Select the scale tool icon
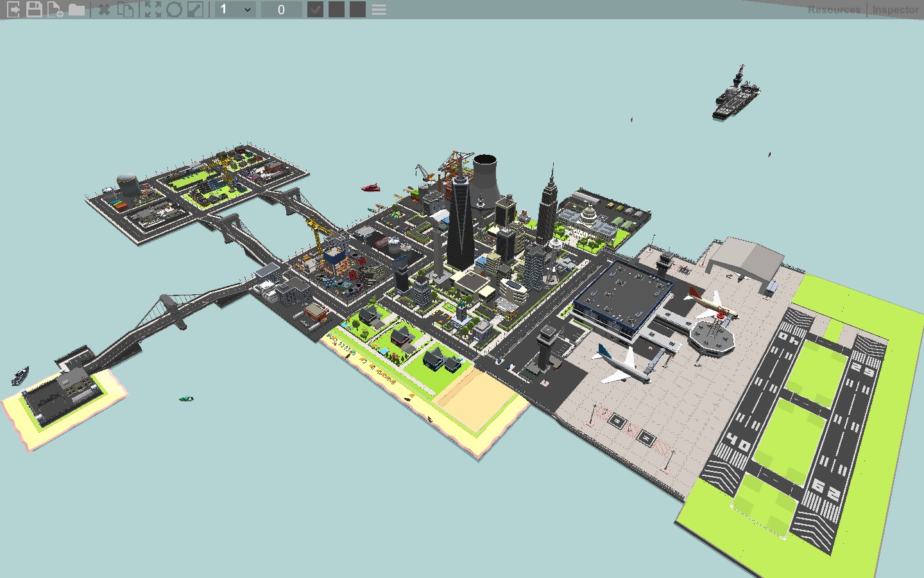The height and width of the screenshot is (578, 924). point(195,10)
